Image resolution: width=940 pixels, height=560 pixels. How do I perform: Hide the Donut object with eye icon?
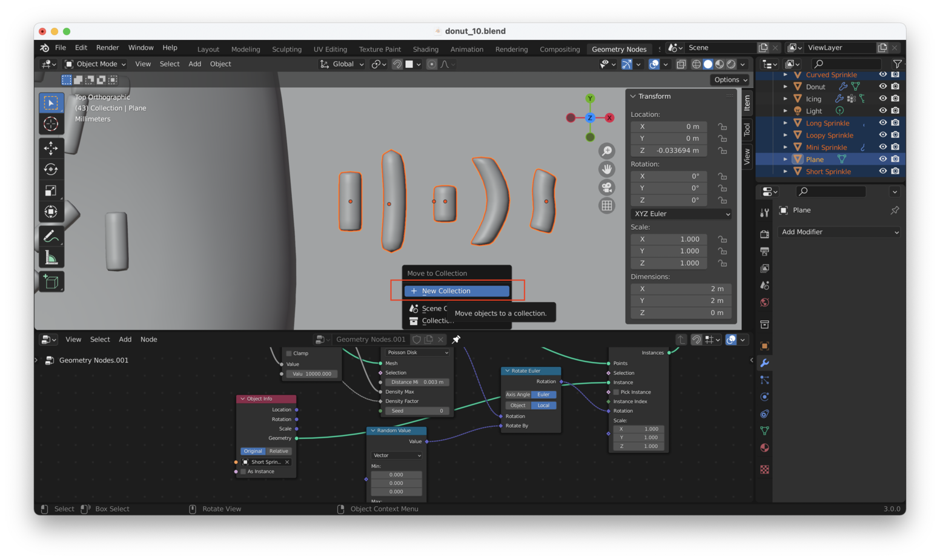[x=882, y=87]
